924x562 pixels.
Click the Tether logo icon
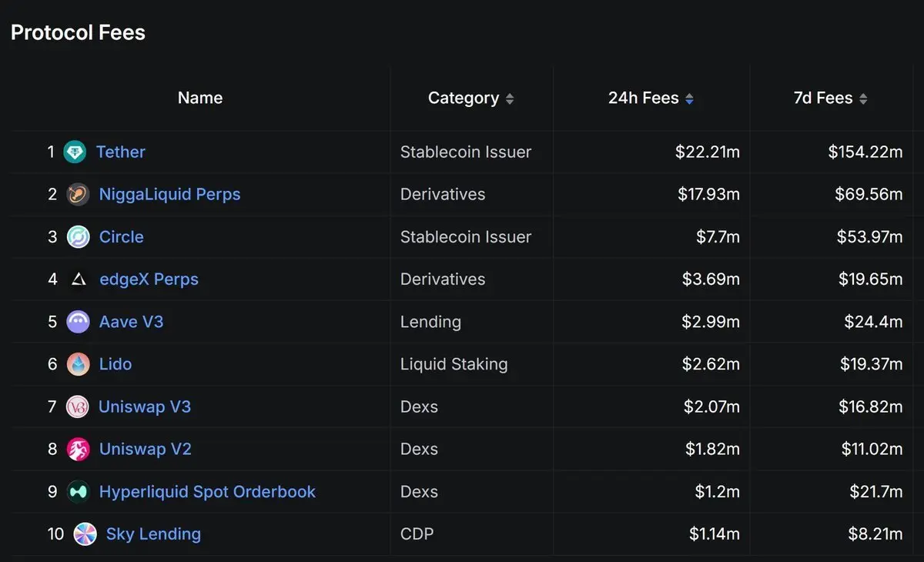tap(75, 152)
